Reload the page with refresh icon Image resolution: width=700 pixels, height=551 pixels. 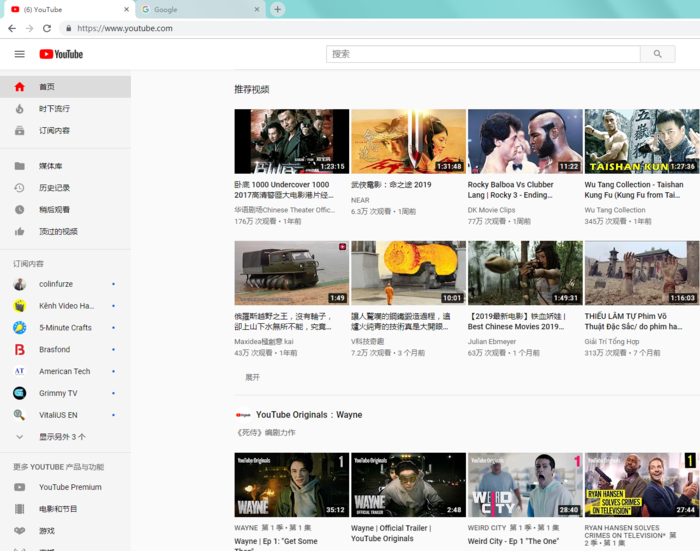47,28
